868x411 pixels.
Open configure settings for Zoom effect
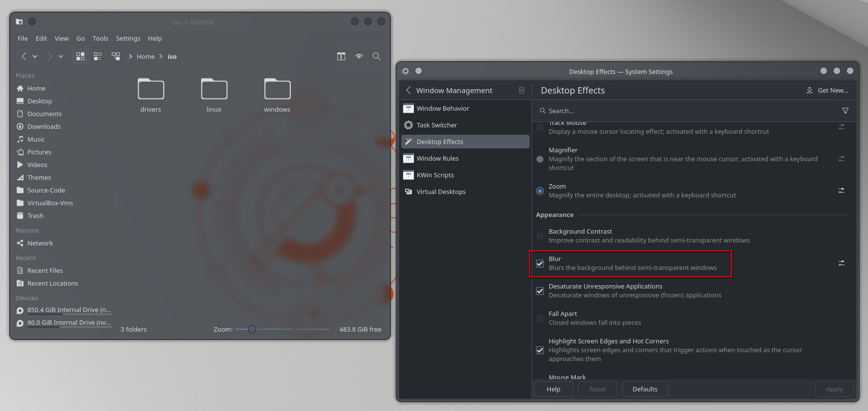tap(841, 191)
